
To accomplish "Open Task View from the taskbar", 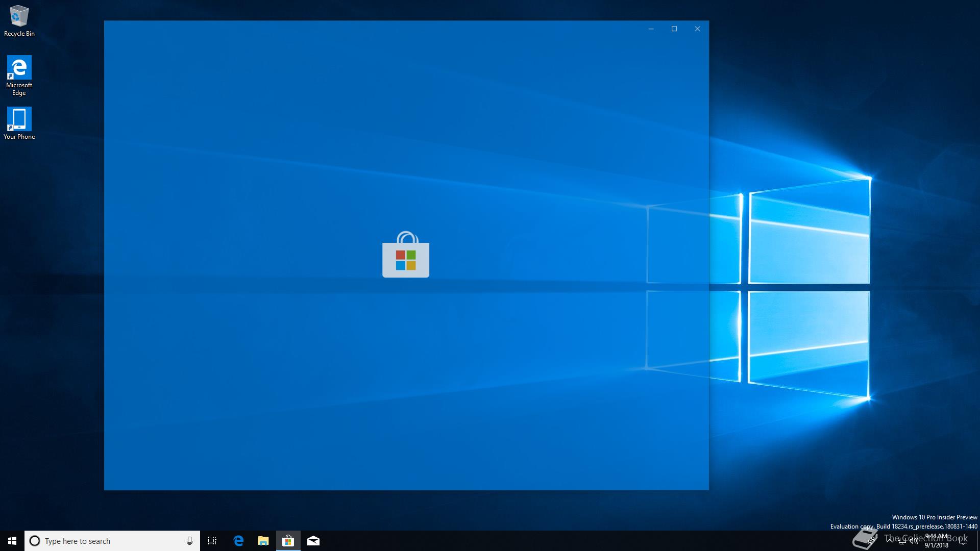I will click(212, 541).
